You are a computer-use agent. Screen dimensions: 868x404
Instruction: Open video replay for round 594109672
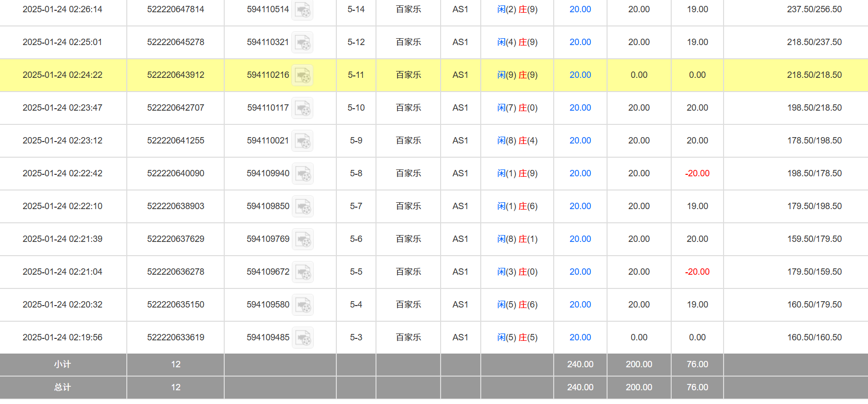(303, 272)
